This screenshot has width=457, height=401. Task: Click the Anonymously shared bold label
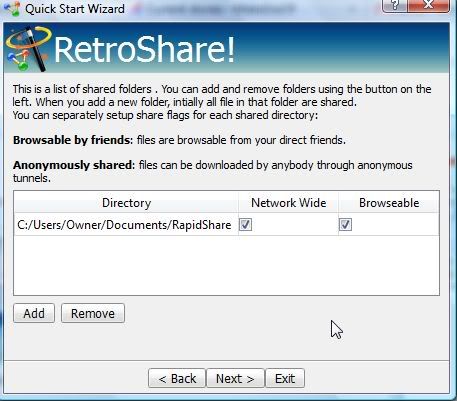(x=74, y=165)
